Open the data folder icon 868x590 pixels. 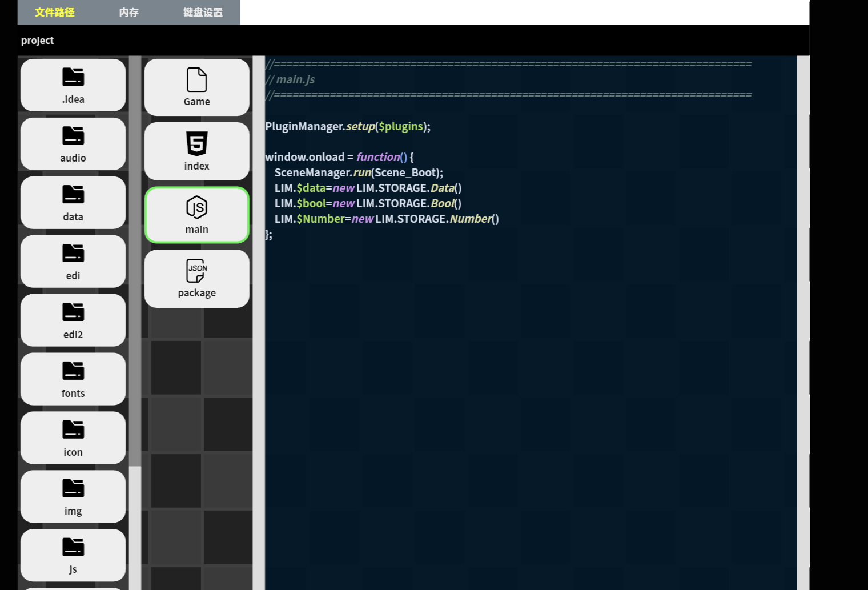(x=73, y=195)
